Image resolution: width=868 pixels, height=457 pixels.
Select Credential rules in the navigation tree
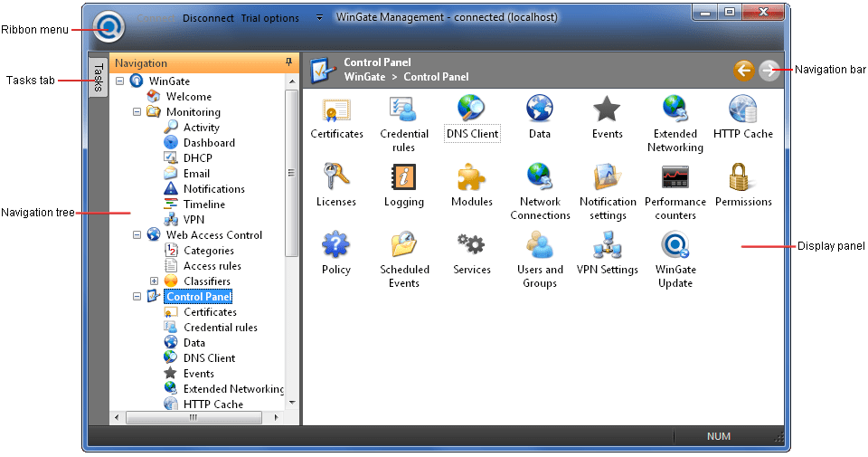coord(221,328)
